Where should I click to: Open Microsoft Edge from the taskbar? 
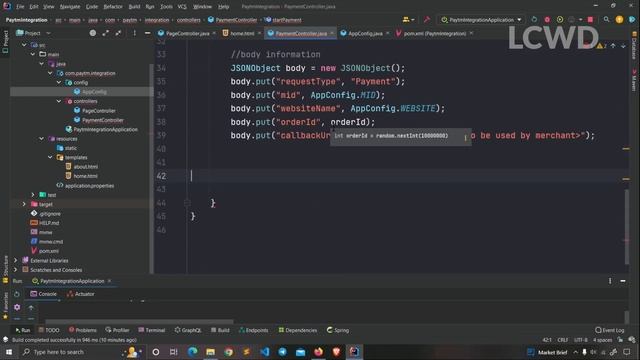tap(193, 352)
